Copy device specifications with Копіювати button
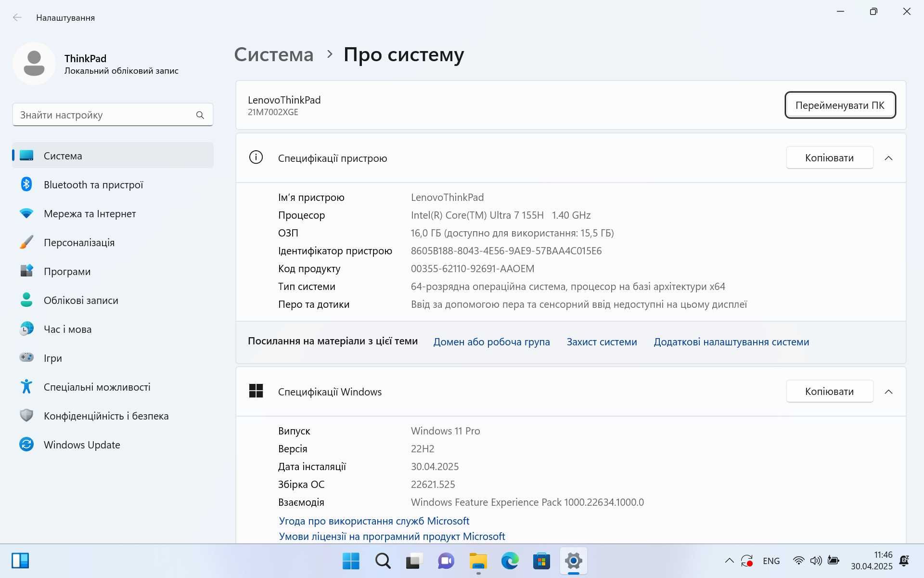924x578 pixels. (829, 158)
